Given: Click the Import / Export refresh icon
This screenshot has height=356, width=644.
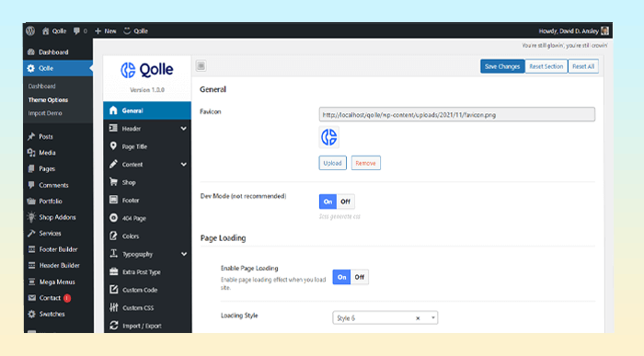Looking at the screenshot, I should point(114,326).
